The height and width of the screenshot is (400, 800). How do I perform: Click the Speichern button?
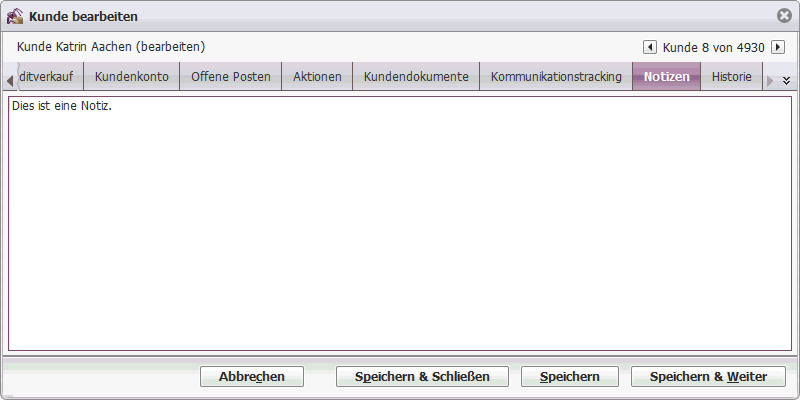point(569,377)
